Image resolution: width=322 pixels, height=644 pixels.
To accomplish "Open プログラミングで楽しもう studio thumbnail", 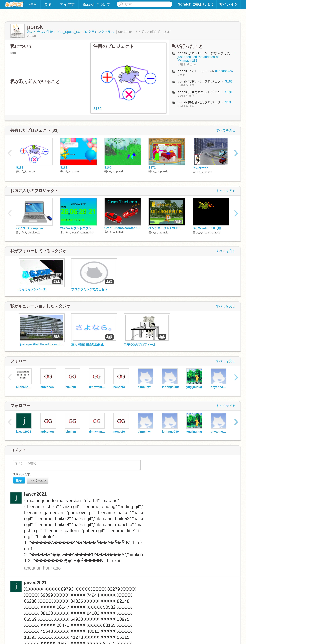I will 94,273.
